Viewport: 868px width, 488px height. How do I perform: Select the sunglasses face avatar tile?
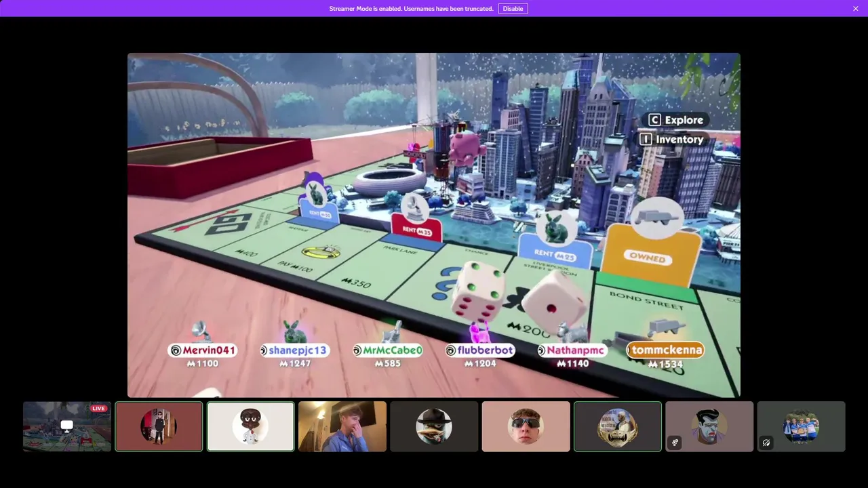526,426
